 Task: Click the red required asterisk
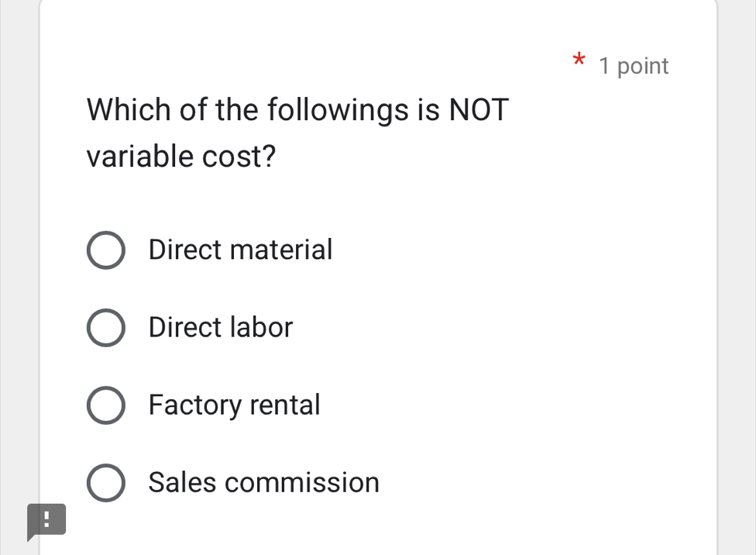pos(579,60)
